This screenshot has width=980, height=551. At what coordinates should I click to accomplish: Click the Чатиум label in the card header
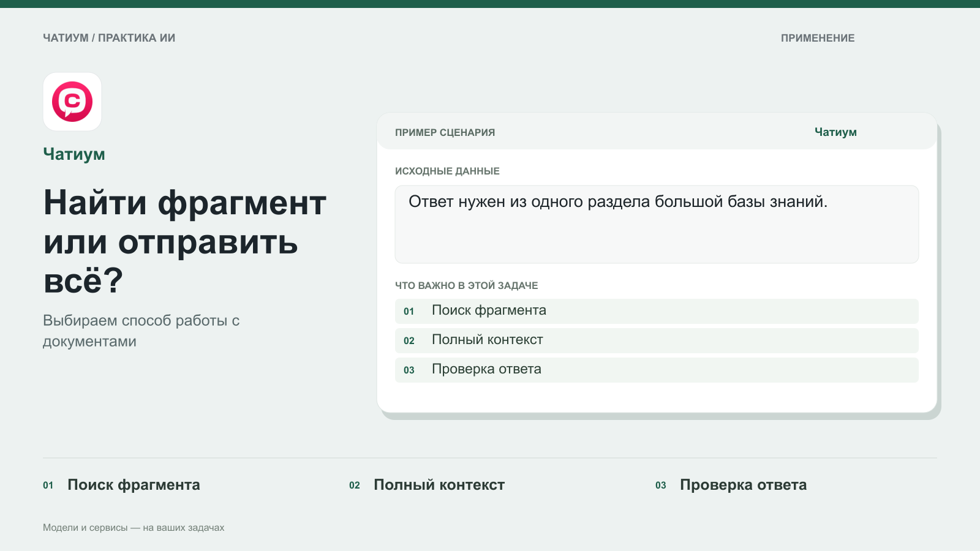coord(835,132)
